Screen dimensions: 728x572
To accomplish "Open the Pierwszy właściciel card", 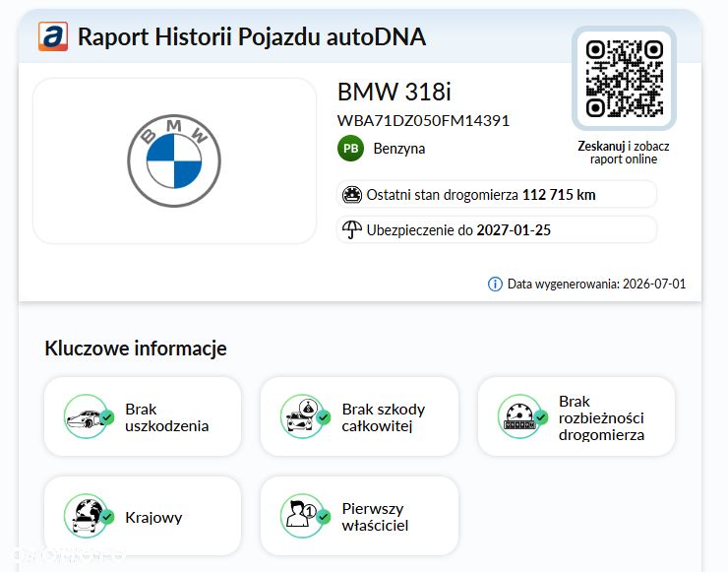I will pos(359,516).
